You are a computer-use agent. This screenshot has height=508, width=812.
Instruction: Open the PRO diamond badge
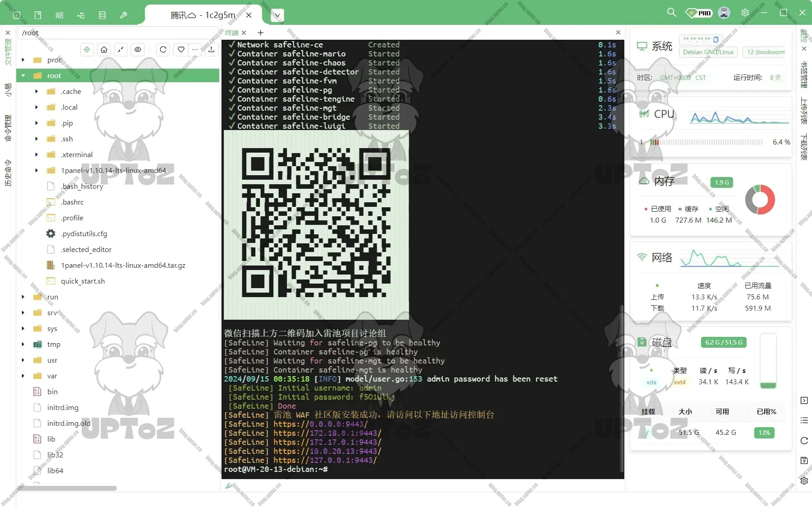point(698,13)
